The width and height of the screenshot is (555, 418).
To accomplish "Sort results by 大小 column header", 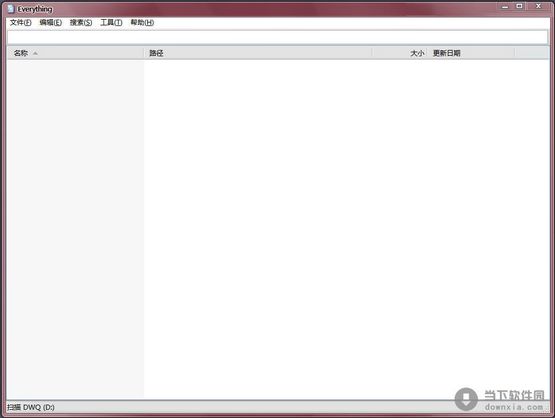I will click(400, 53).
